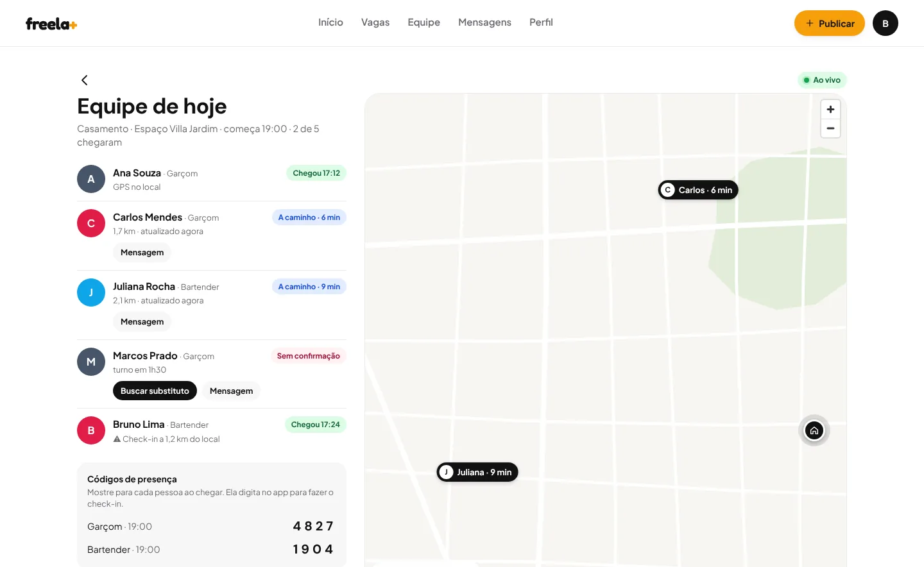
Task: Select the Sem confirmação badge
Action: click(309, 356)
